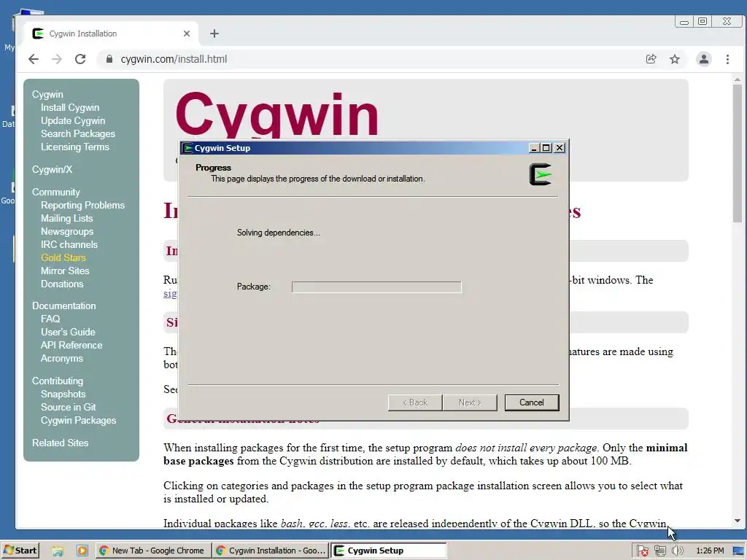Open API Reference link
Image resolution: width=747 pixels, height=560 pixels.
[71, 345]
